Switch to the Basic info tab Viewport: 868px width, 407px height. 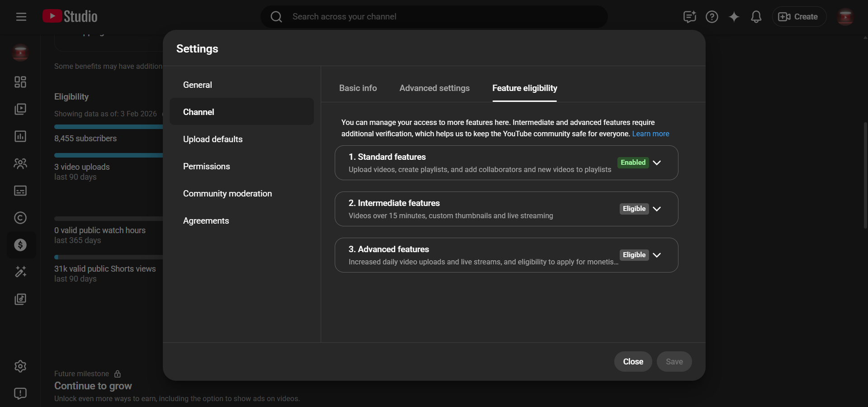(x=358, y=88)
